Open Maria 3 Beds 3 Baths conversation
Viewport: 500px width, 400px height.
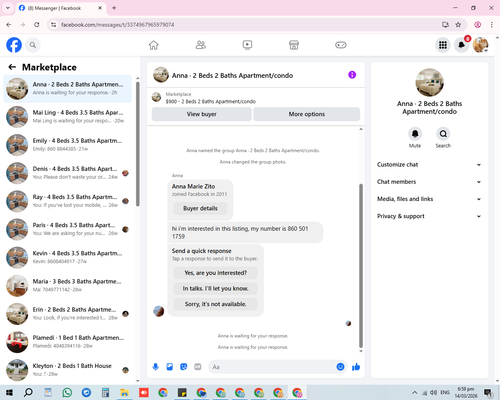click(67, 285)
